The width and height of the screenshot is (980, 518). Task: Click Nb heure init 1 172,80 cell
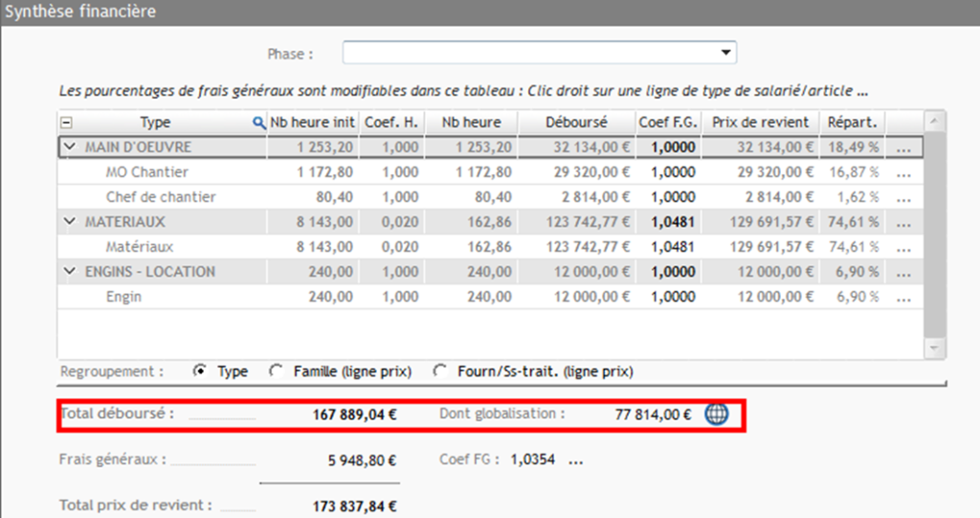click(x=325, y=172)
